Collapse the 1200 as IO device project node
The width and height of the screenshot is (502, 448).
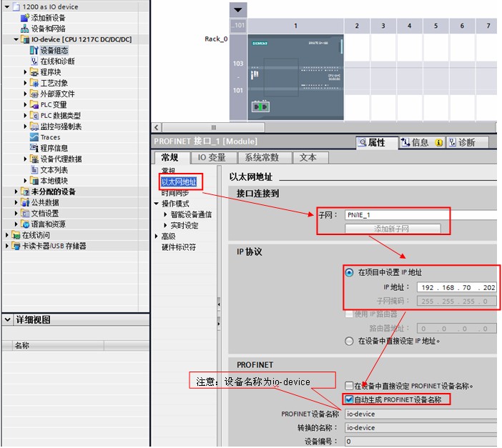coord(7,6)
